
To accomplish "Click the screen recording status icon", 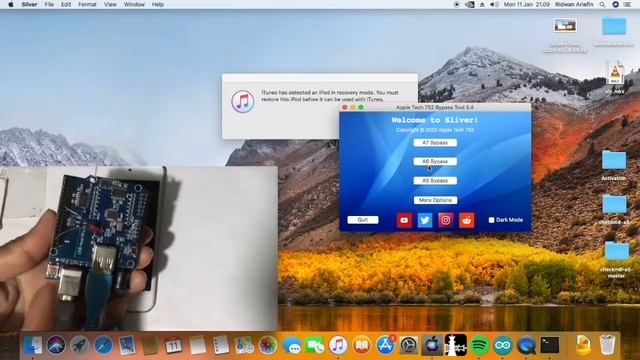I will click(456, 4).
